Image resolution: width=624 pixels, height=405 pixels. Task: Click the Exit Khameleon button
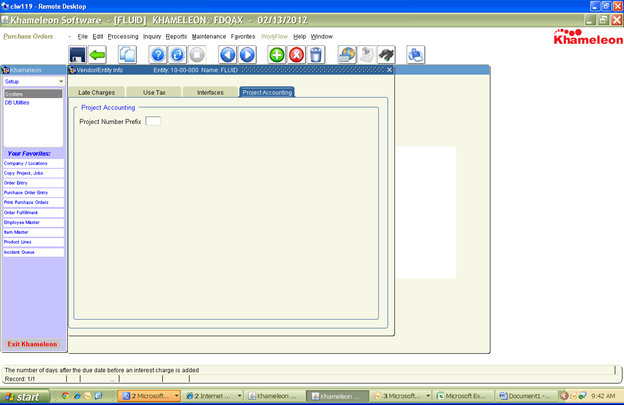coord(32,344)
